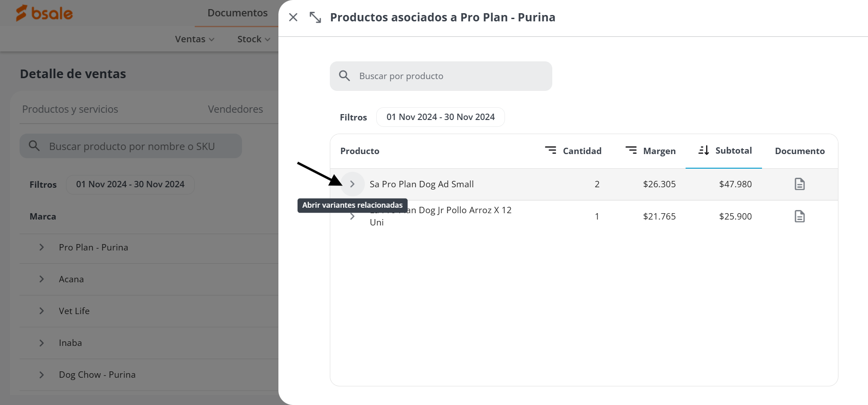868x405 pixels.
Task: Click the $25.900 subtotal value
Action: [x=735, y=216]
